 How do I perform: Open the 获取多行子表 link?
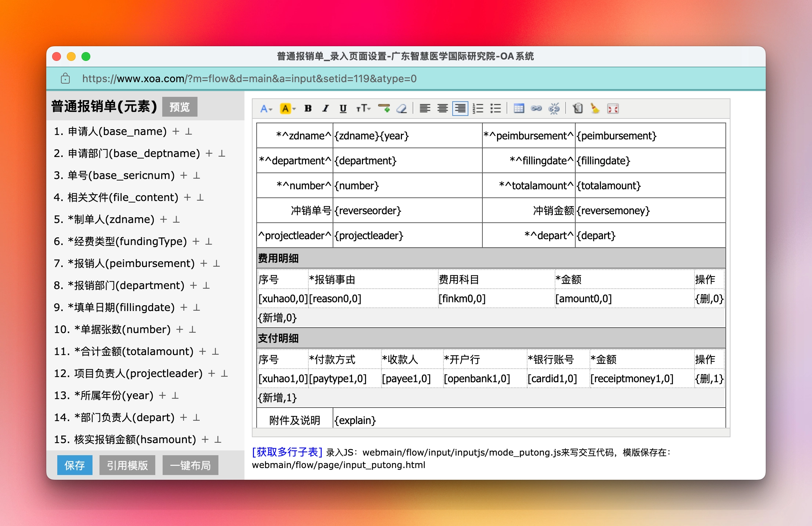(287, 452)
